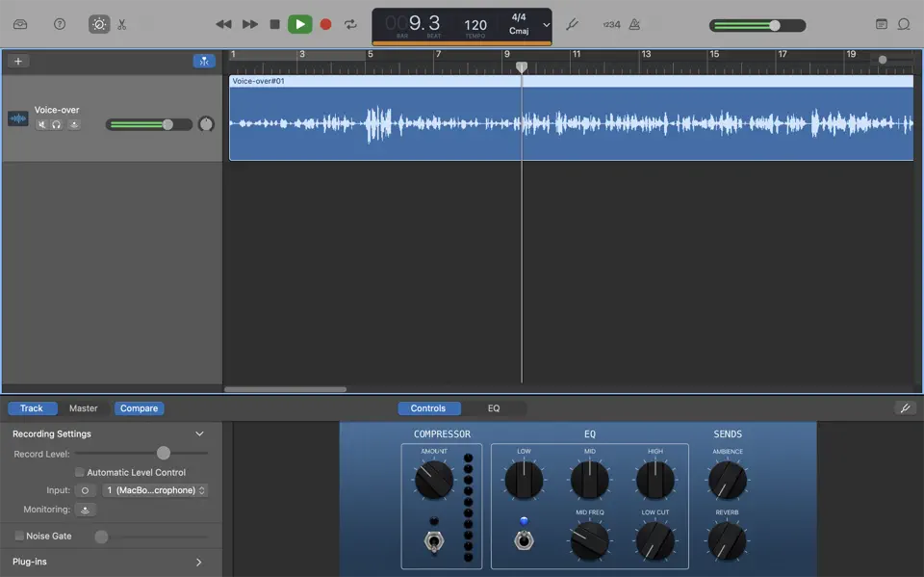Click the Quick Help question mark icon
Screen dimensions: 924x577
pyautogui.click(x=60, y=24)
